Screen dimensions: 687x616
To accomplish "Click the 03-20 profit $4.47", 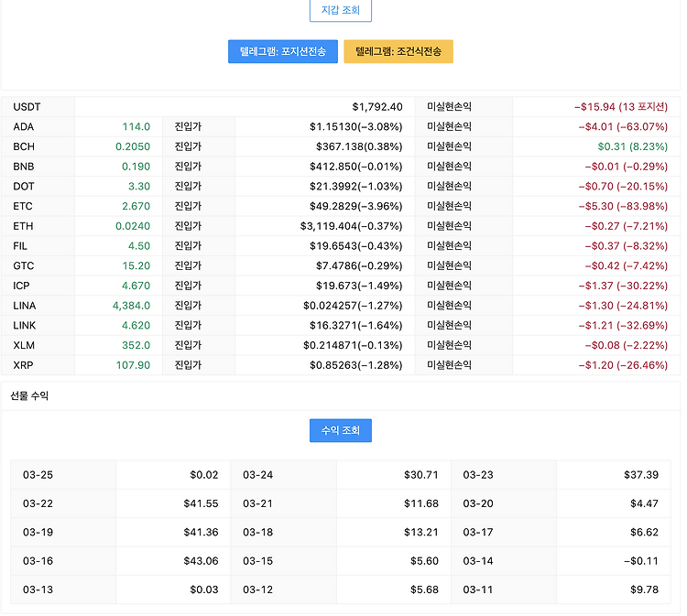I will tap(644, 503).
